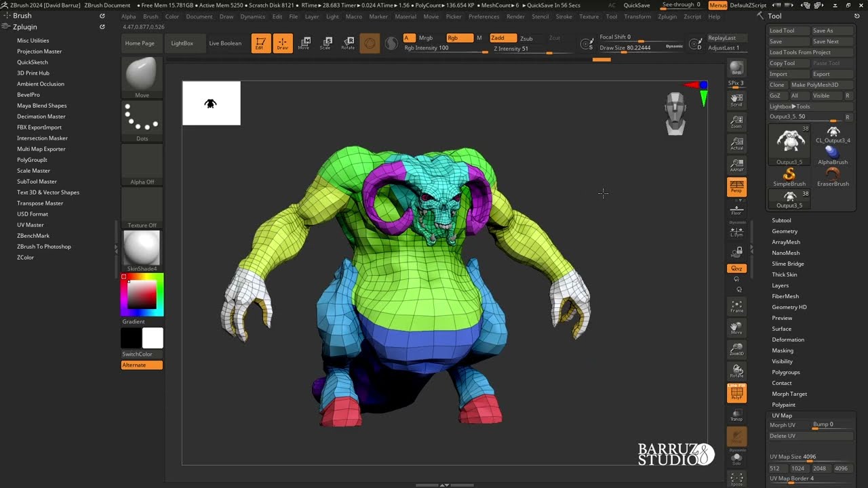Toggle the Xyz rotation mode

(x=736, y=269)
